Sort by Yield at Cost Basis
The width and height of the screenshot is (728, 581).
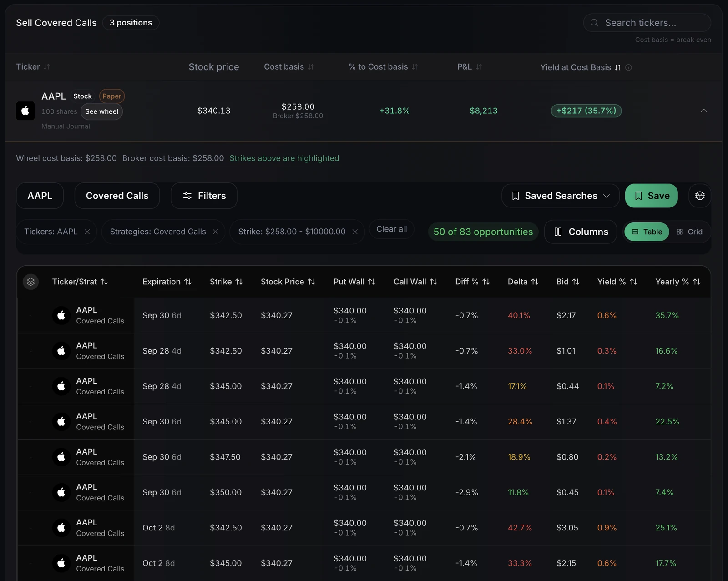coord(580,67)
